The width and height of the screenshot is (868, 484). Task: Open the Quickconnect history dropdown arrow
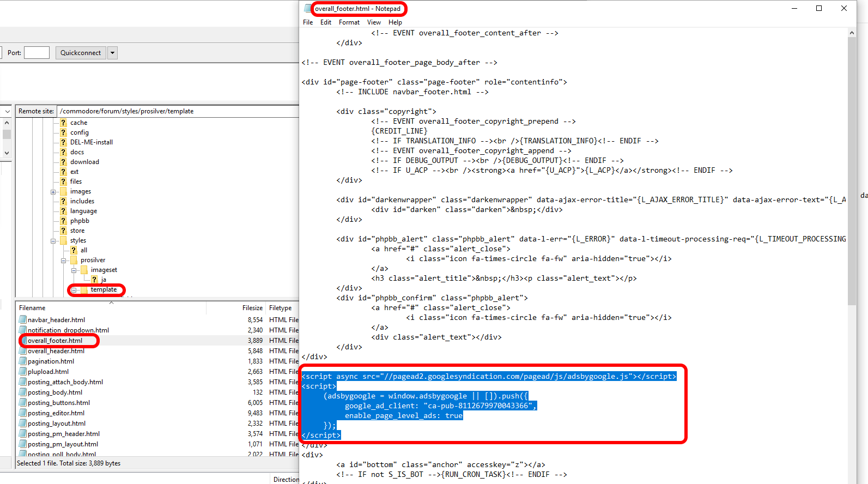coord(112,53)
